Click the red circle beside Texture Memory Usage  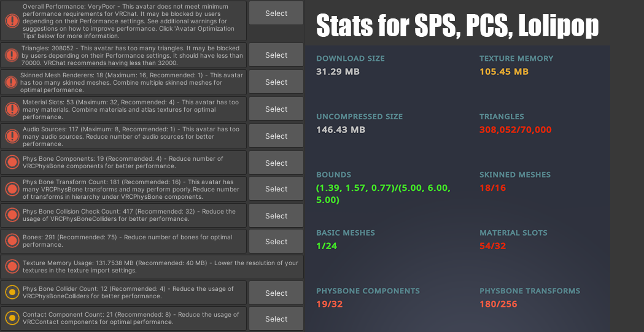point(12,267)
